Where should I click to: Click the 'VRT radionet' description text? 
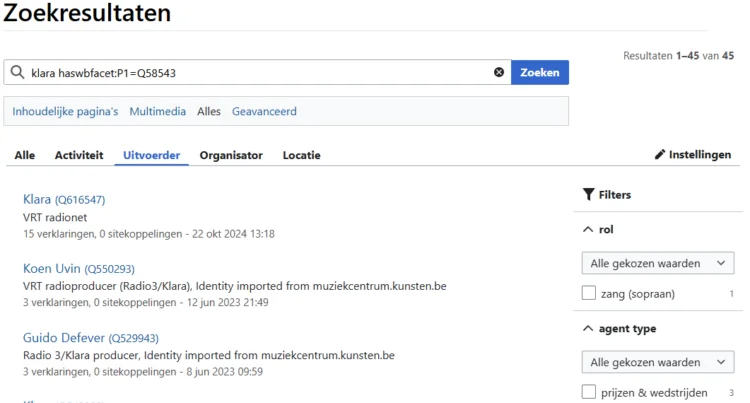(55, 218)
